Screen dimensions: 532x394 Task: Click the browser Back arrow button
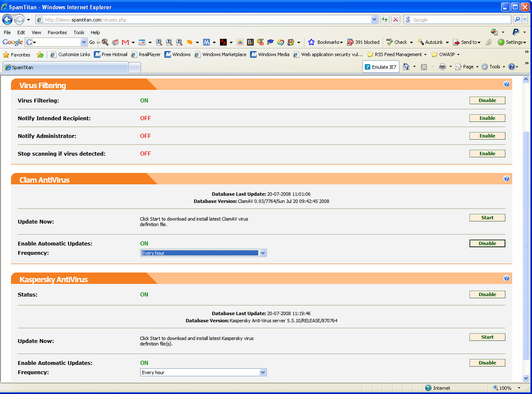8,19
